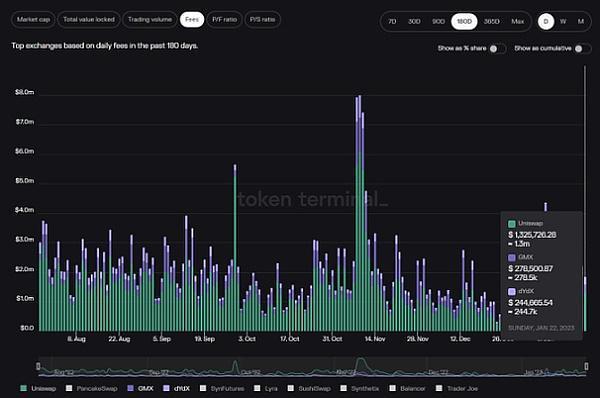Click the 17. Oct x-axis label

coord(290,339)
